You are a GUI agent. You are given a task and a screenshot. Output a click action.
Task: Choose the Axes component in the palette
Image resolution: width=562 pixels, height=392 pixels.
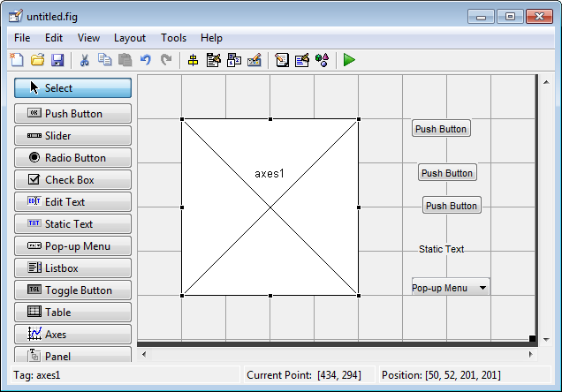pos(72,335)
